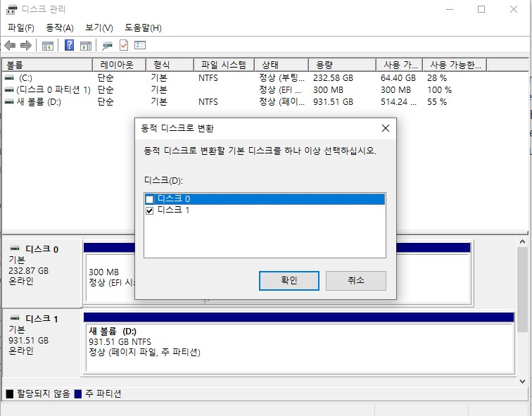Show or hide console tree icon
This screenshot has width=532, height=416.
coord(48,46)
